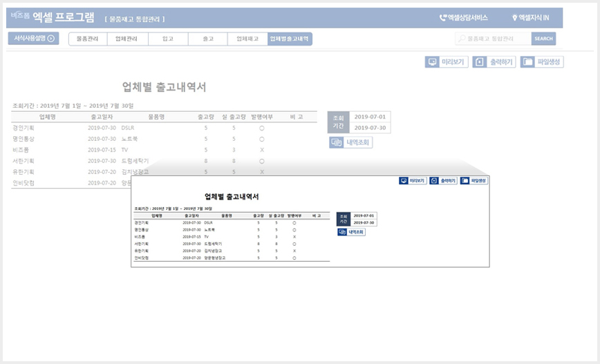Click the 비즈폼 엑셀 프로그램 header logo
This screenshot has width=600, height=364.
(x=53, y=17)
